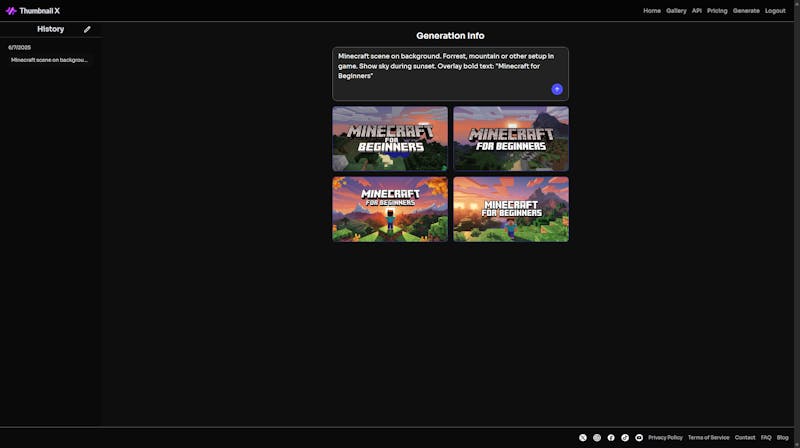Click the Thumbnail X logo icon

[x=11, y=11]
